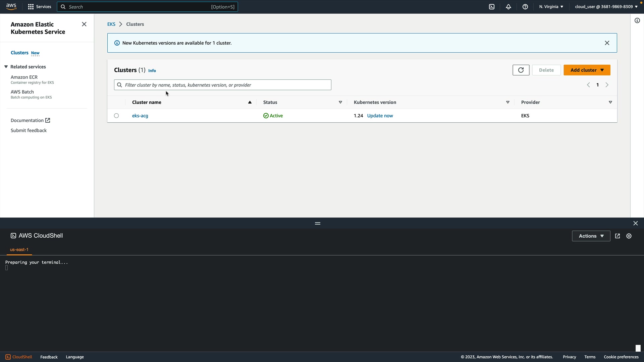Open the eks-acg cluster link
Screen dimensions: 644x362
140,116
